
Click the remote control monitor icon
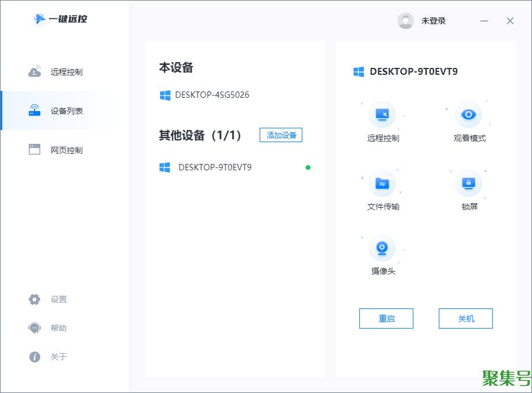[x=382, y=115]
